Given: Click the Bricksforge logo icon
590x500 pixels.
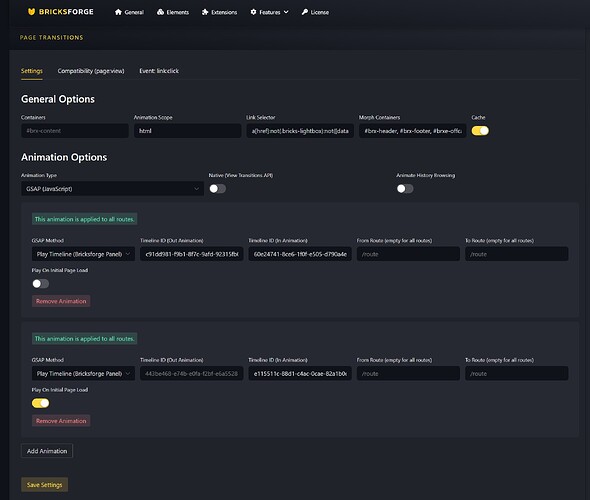Looking at the screenshot, I should pyautogui.click(x=32, y=12).
